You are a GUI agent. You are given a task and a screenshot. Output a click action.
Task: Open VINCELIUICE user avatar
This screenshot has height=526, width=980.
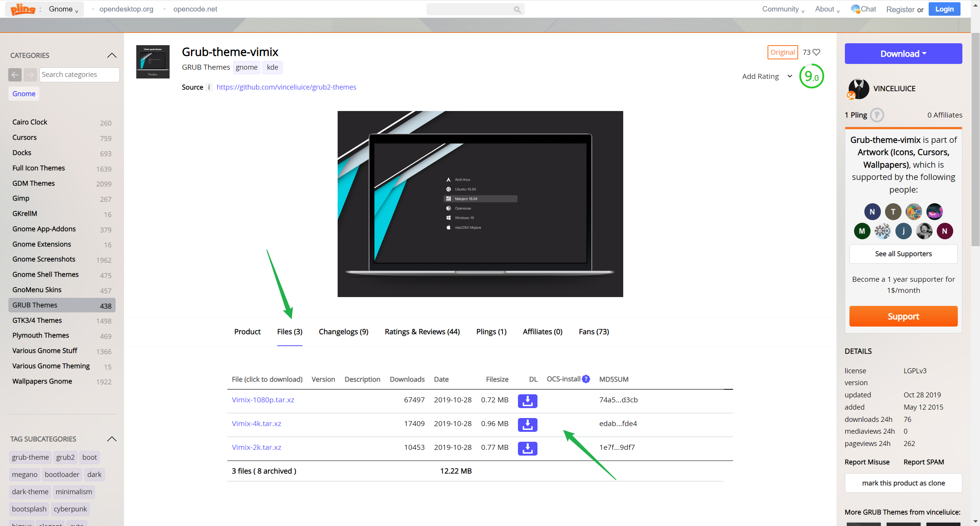(858, 89)
